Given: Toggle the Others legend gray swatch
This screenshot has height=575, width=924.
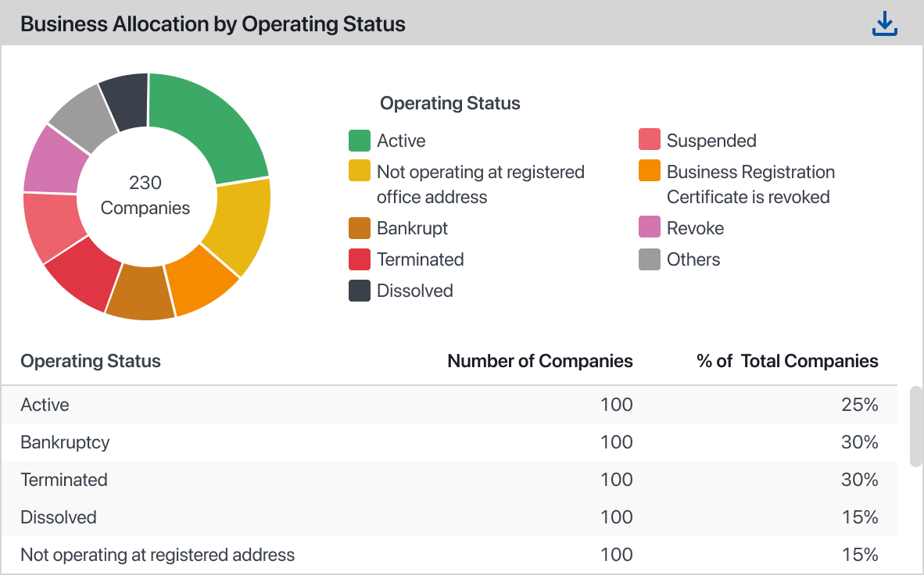Looking at the screenshot, I should (650, 259).
